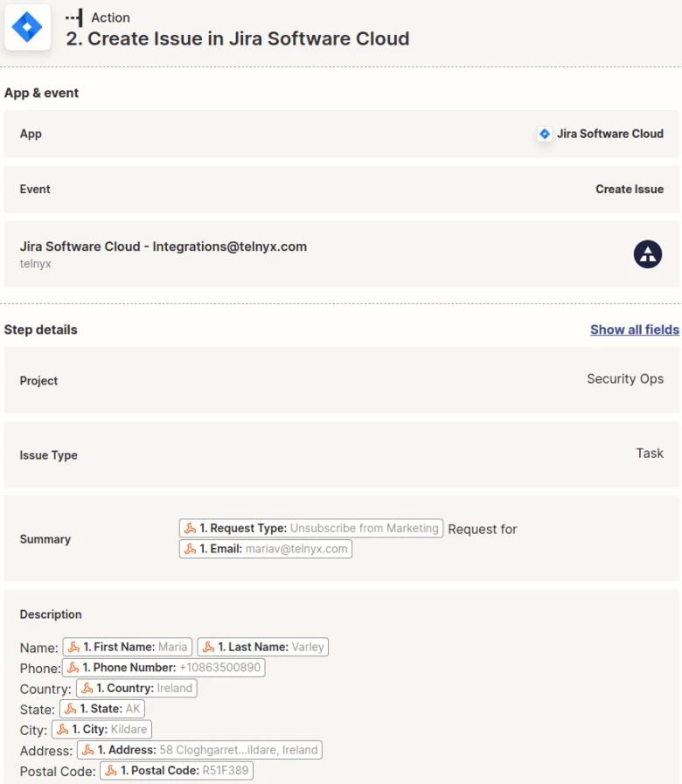The image size is (682, 784).
Task: Click webhook icon in City pill
Action: pyautogui.click(x=63, y=729)
